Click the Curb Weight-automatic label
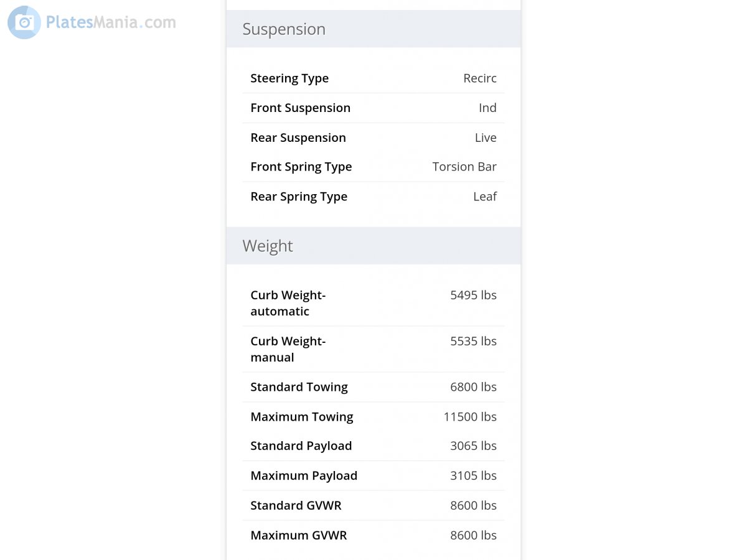 point(288,303)
